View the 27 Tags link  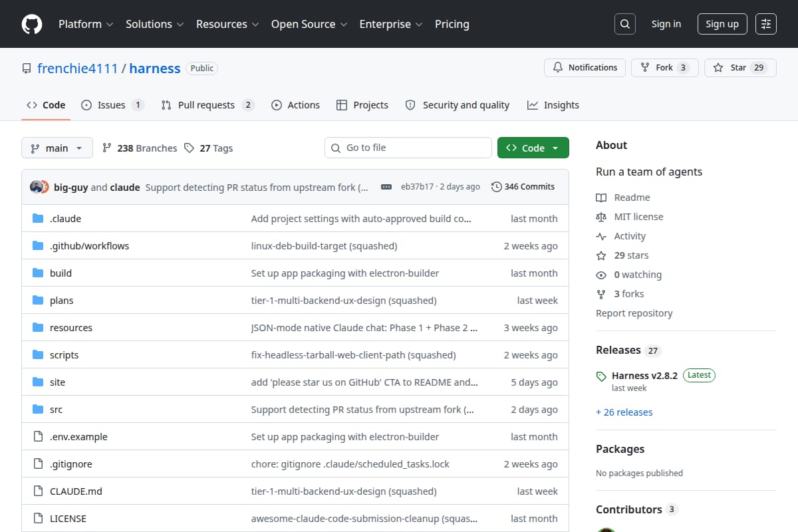pyautogui.click(x=209, y=148)
